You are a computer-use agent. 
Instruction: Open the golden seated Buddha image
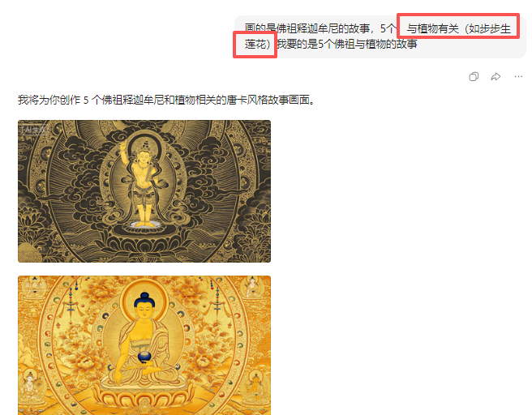tap(144, 345)
